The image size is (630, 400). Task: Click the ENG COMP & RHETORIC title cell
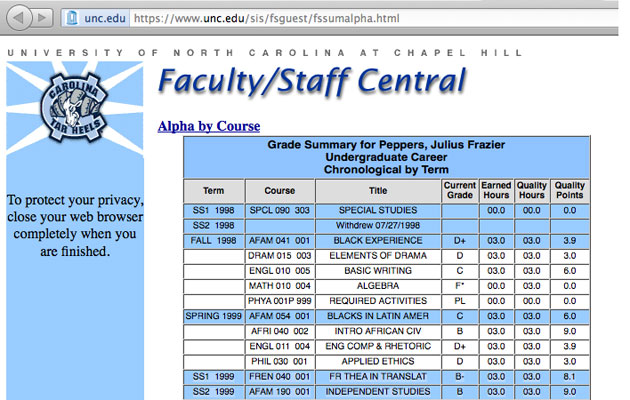point(378,347)
